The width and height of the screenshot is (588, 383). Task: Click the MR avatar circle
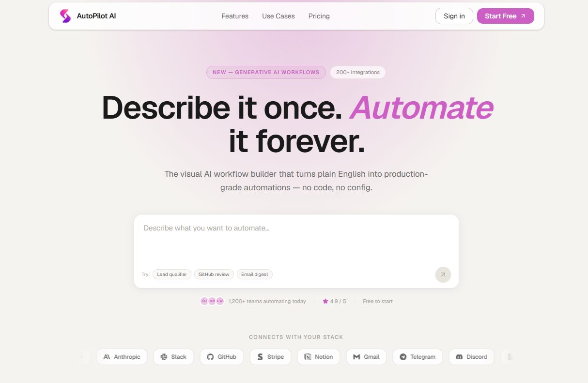(212, 301)
